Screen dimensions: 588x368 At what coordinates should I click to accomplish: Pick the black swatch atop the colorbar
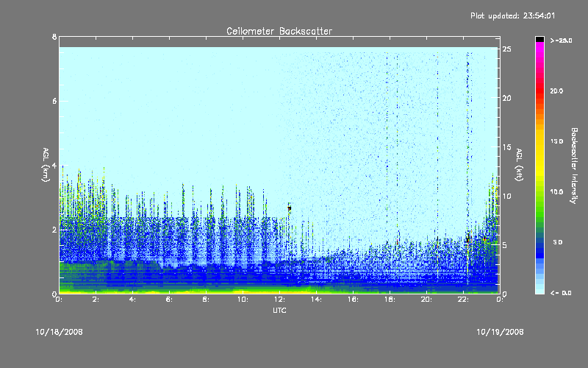[539, 39]
